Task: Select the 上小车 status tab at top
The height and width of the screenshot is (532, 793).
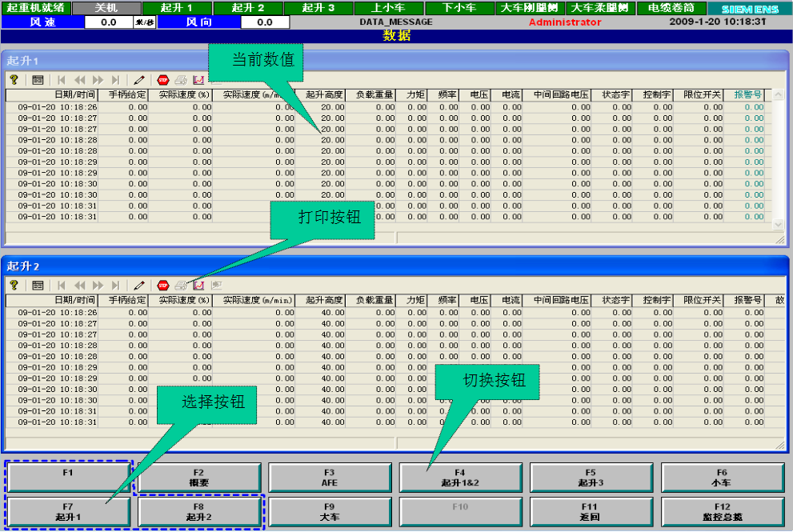Action: click(x=389, y=7)
